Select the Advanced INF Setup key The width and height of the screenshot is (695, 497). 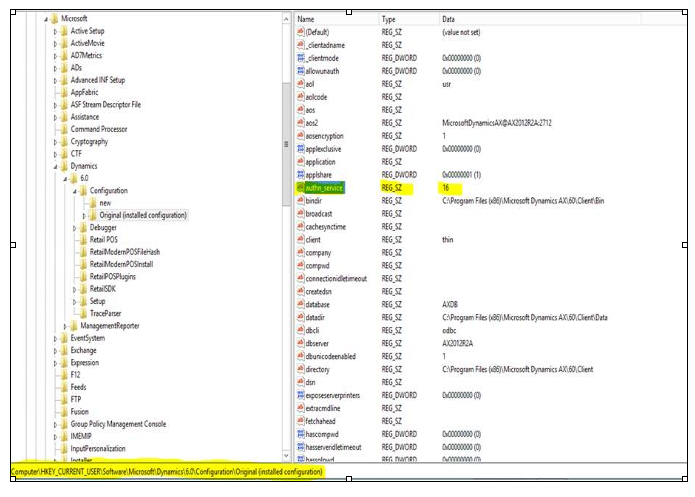point(98,80)
